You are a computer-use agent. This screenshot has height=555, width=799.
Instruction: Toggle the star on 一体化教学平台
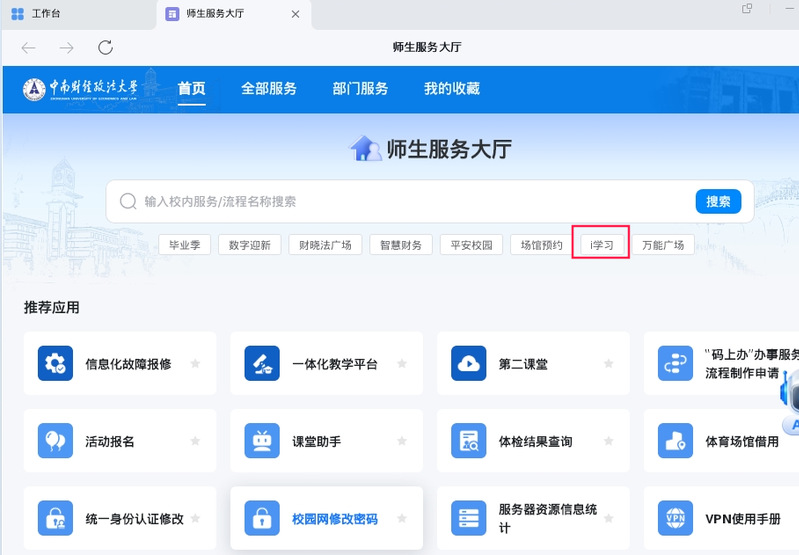pos(402,364)
